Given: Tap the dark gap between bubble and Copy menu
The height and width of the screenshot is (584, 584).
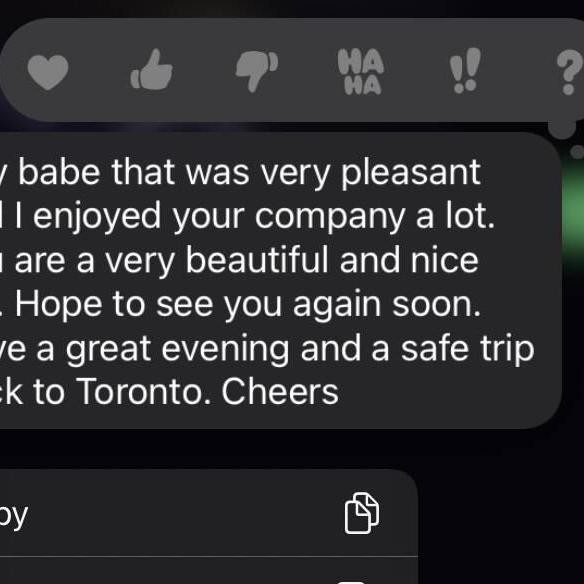Looking at the screenshot, I should [x=209, y=449].
